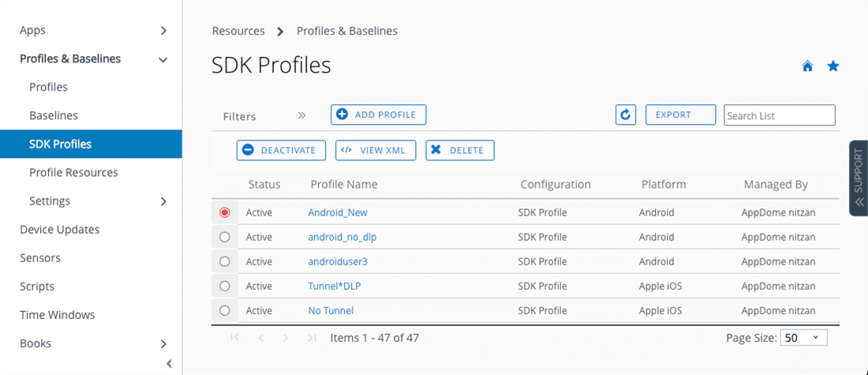Image resolution: width=868 pixels, height=375 pixels.
Task: Open Profile Resources in the sidebar
Action: (x=73, y=172)
